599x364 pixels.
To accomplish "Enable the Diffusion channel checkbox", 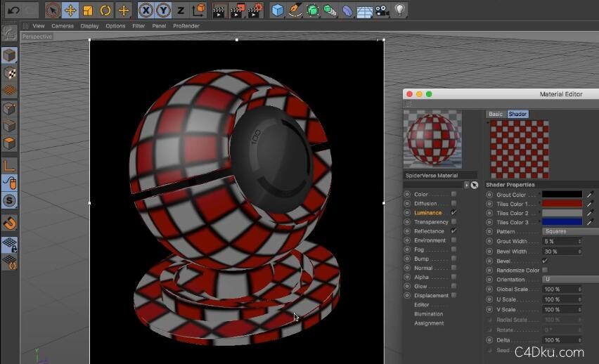I will pyautogui.click(x=453, y=203).
